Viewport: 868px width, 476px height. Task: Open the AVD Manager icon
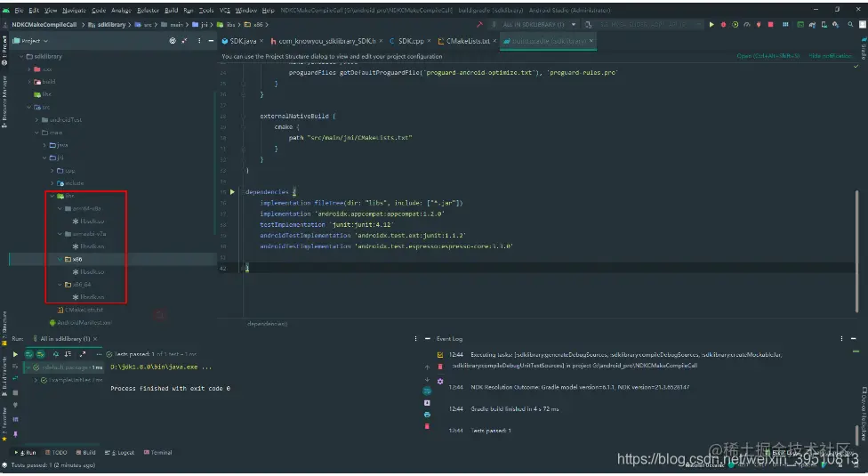pos(824,24)
